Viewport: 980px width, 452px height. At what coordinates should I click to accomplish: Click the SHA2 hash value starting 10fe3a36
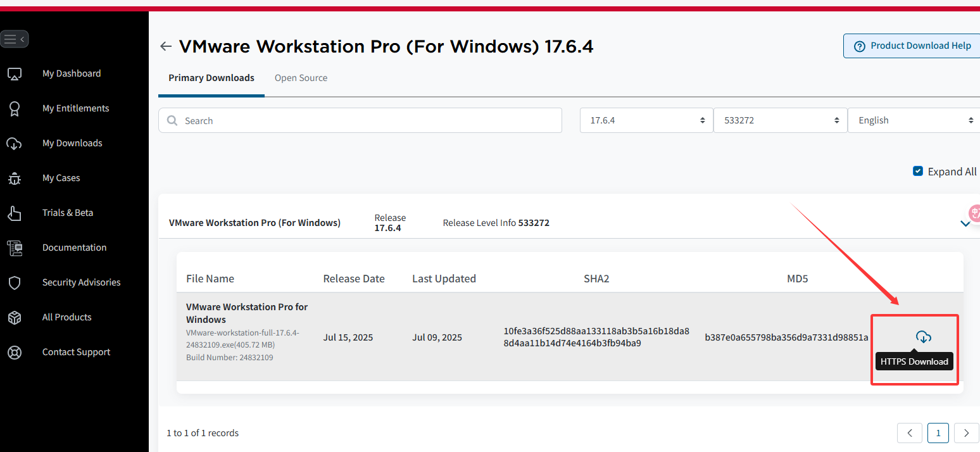596,337
